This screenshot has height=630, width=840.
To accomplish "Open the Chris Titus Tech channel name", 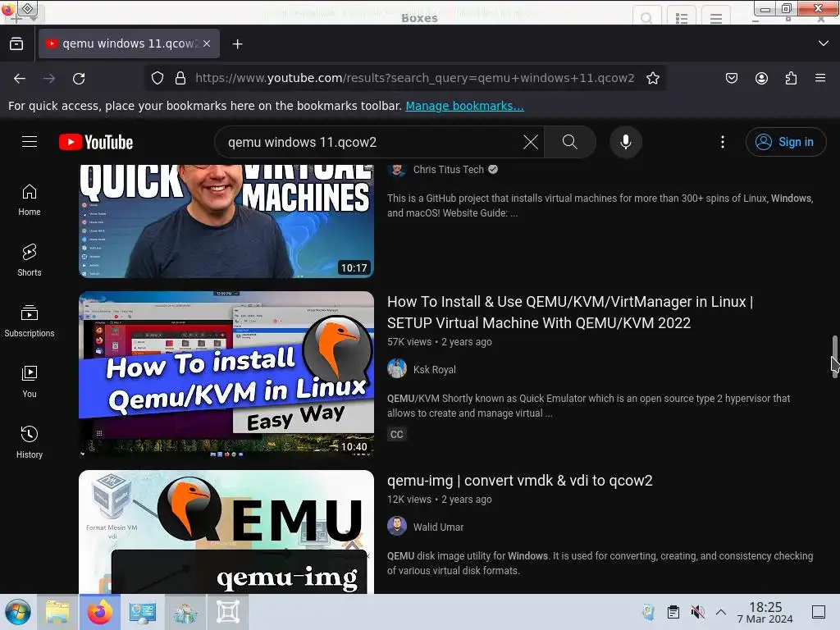I will coord(449,169).
